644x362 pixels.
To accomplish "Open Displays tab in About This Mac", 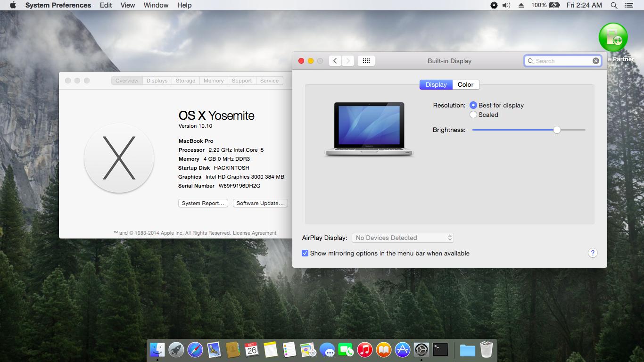I will (x=157, y=81).
